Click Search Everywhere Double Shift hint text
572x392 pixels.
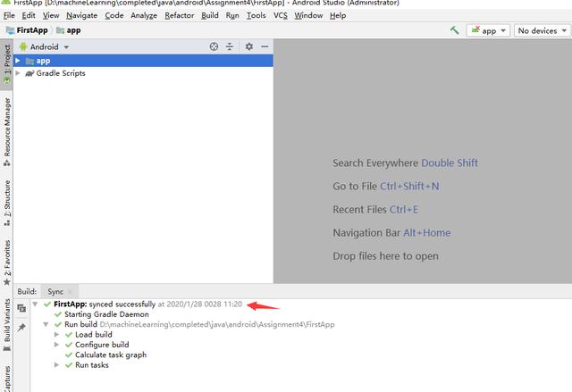click(405, 163)
